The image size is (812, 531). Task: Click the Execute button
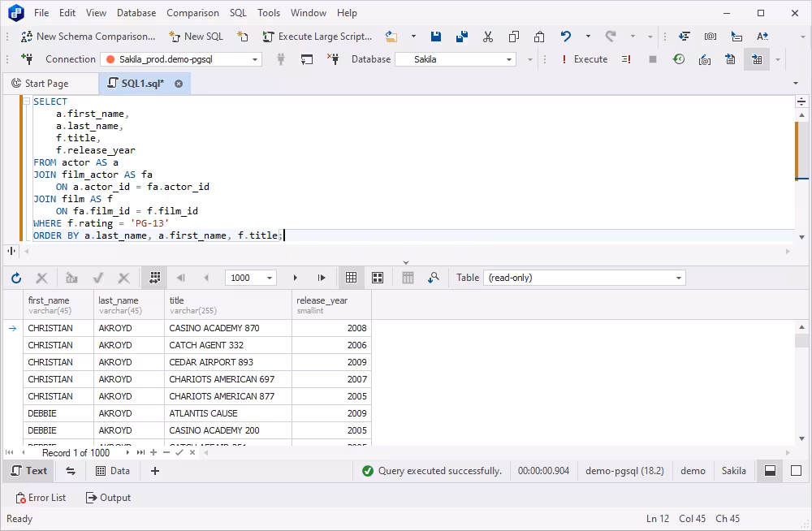click(x=584, y=59)
